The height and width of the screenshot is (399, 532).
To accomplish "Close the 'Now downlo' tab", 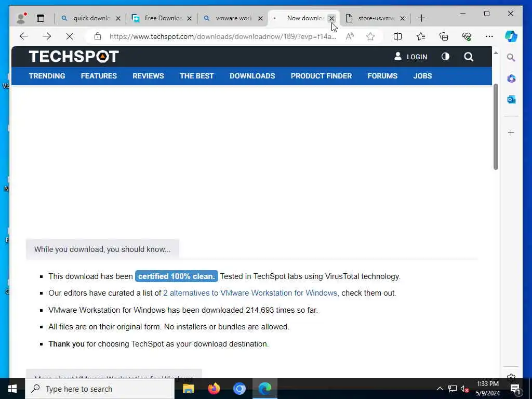I will coord(332,18).
